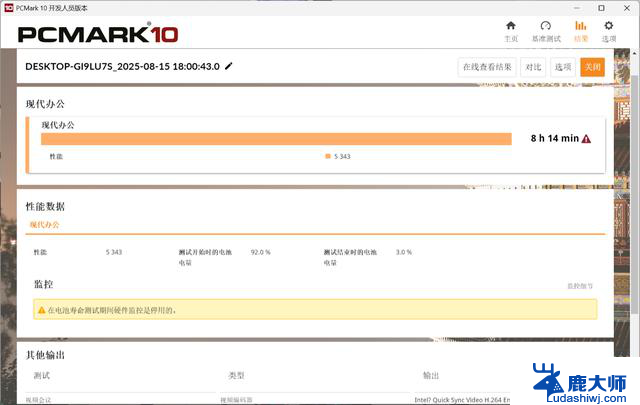
Task: Open the 监控细节 monitoring details link
Action: pos(580,286)
